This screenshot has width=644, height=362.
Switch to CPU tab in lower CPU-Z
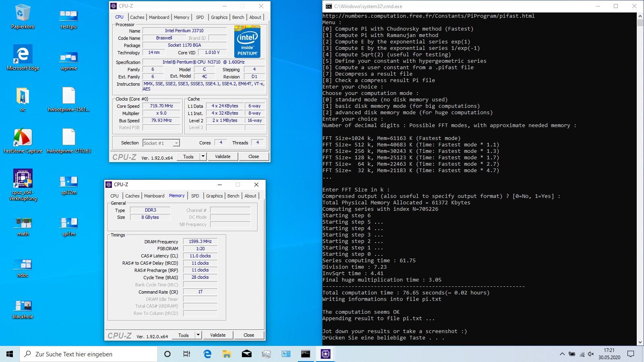114,196
